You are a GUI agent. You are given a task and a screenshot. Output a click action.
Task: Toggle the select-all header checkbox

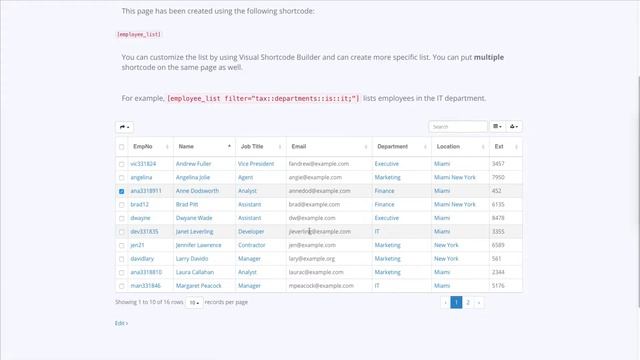tap(122, 147)
